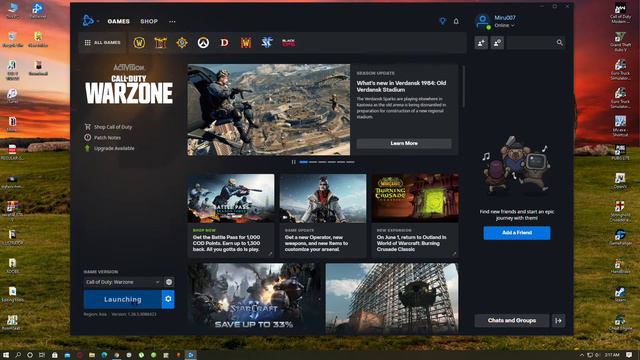
Task: Click the friends search magnifier icon
Action: [560, 42]
